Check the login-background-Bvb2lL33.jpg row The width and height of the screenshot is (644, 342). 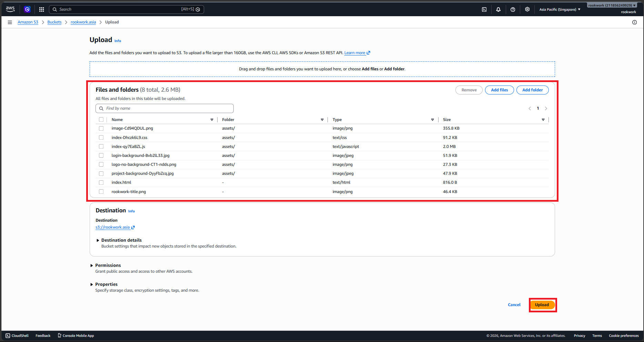point(101,155)
